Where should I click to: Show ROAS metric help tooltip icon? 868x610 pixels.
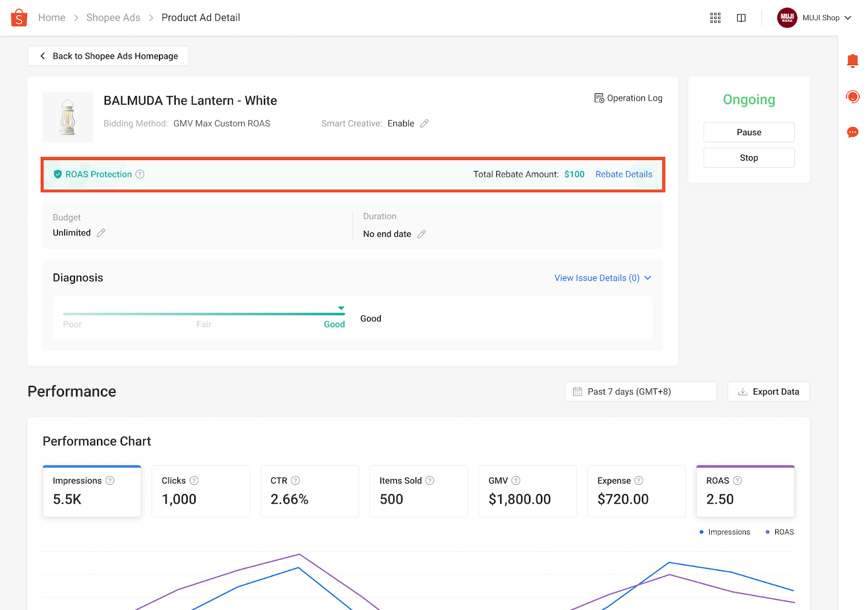point(738,481)
